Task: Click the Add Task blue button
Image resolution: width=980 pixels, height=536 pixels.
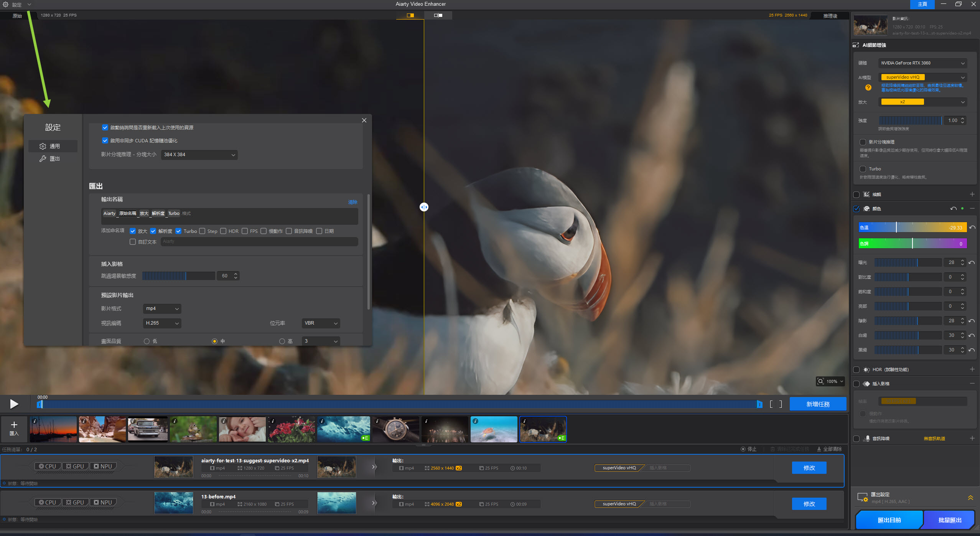Action: 818,404
